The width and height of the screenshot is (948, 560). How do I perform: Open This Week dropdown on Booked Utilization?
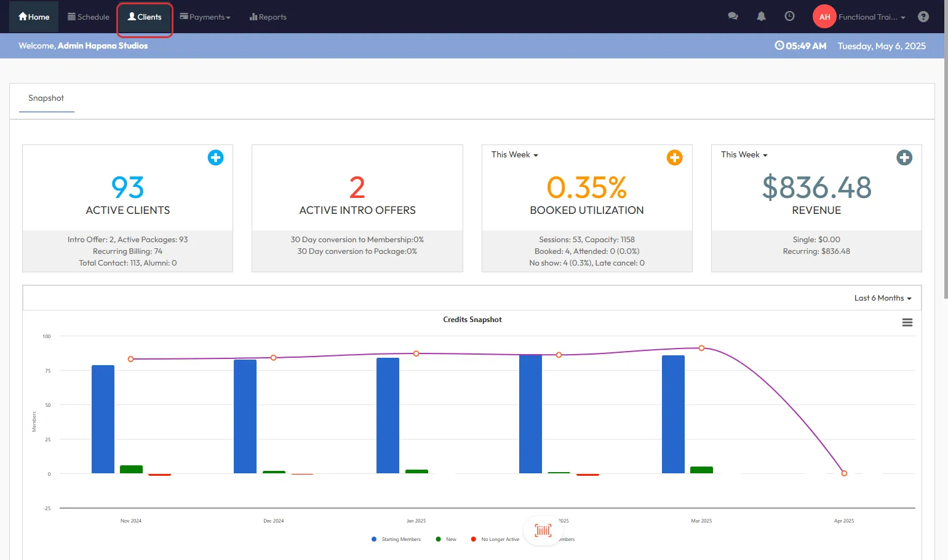click(514, 155)
